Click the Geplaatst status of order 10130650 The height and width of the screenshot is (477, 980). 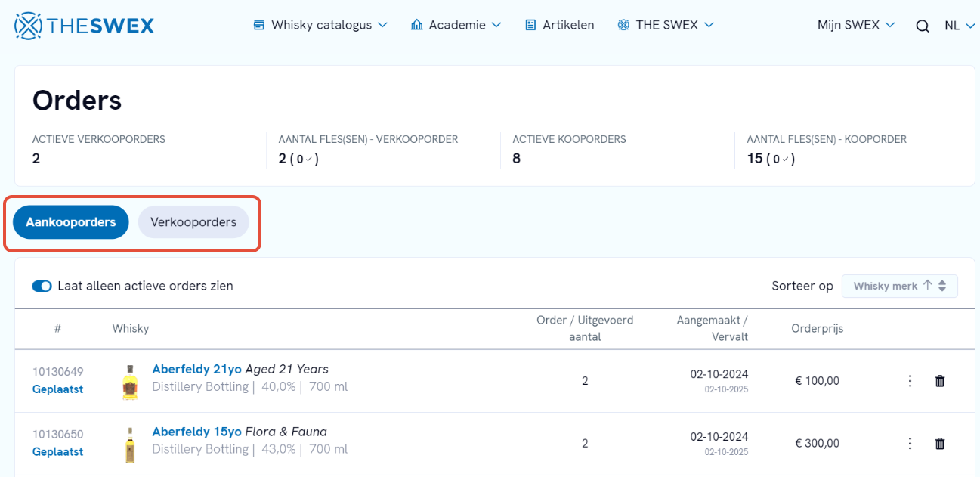tap(57, 452)
